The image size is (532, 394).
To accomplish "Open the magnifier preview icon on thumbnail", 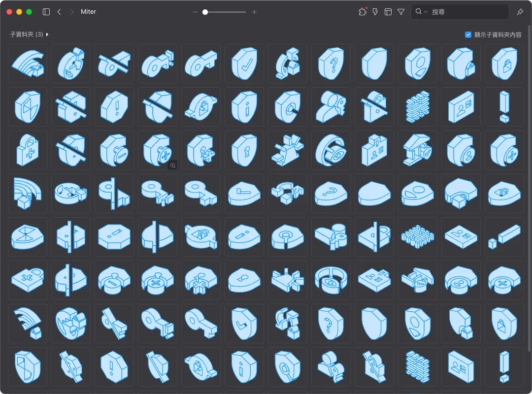I will (x=172, y=165).
